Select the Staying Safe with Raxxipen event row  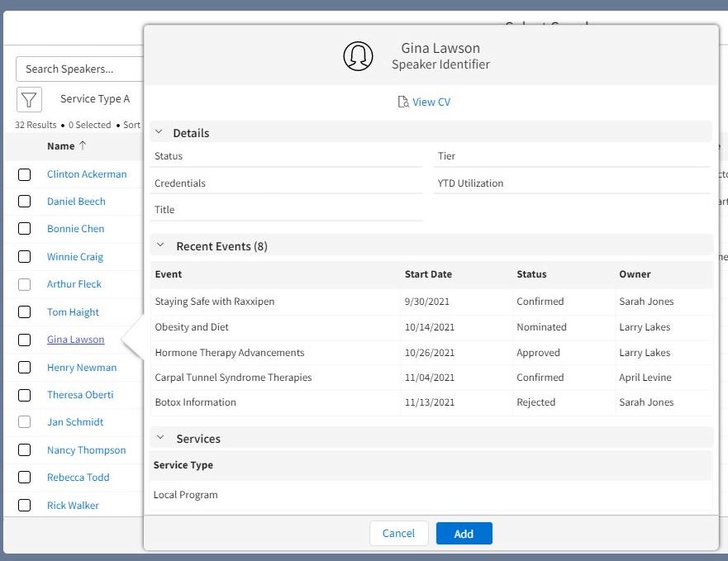pos(214,302)
